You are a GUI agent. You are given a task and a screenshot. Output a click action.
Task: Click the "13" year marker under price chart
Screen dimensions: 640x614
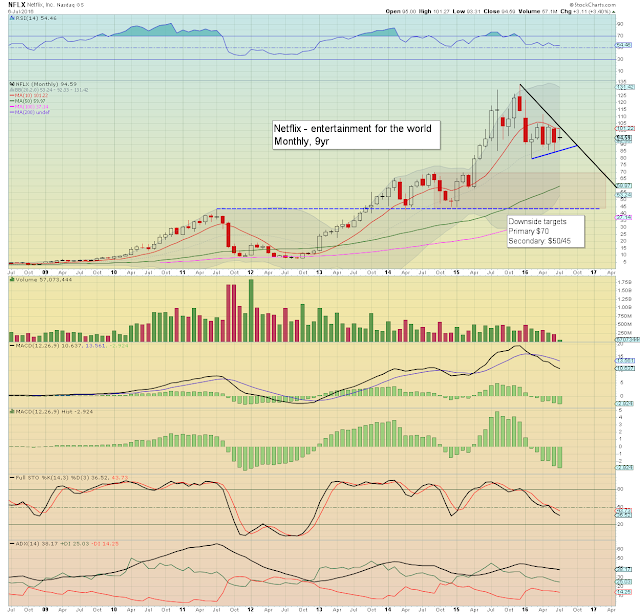pos(319,272)
